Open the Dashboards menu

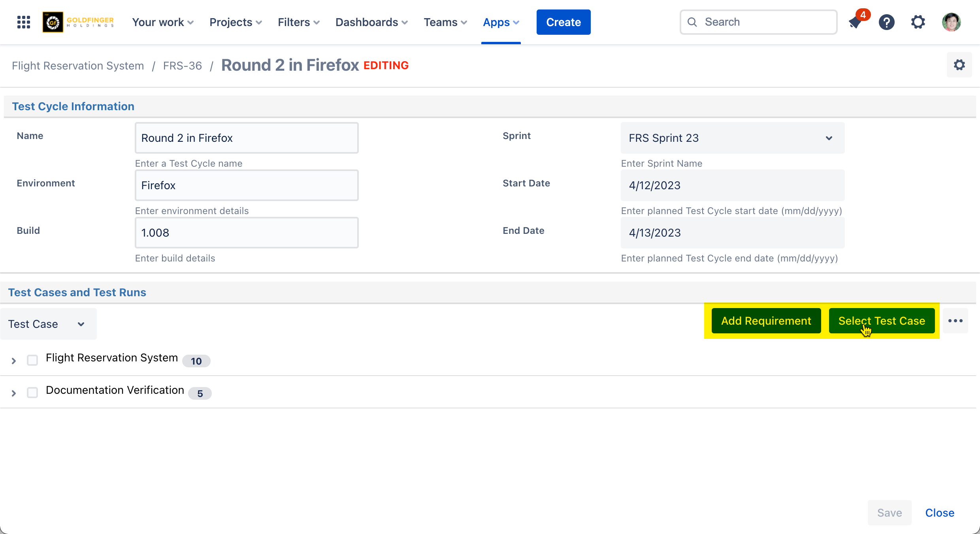[x=371, y=22]
